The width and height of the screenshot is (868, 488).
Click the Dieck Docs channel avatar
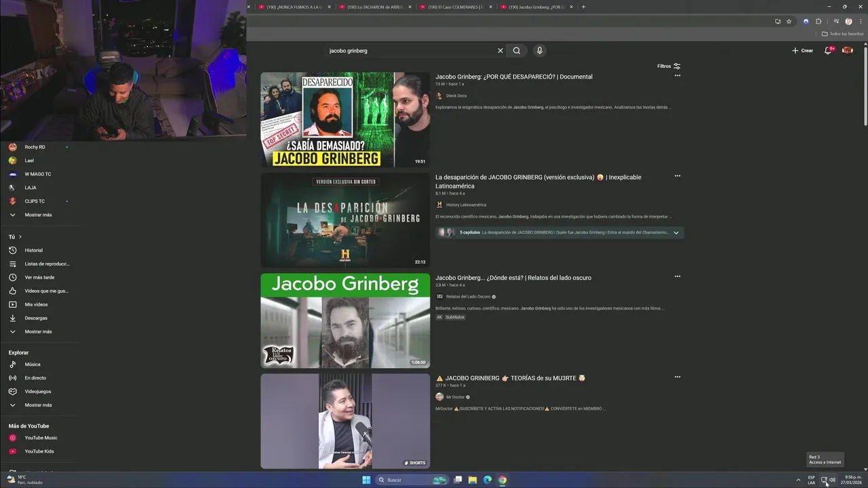[x=439, y=96]
